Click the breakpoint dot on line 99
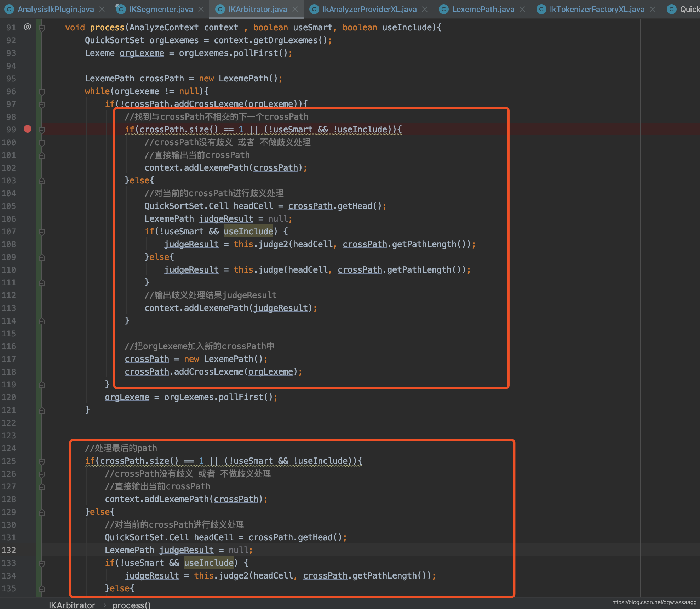This screenshot has width=700, height=609. (28, 129)
